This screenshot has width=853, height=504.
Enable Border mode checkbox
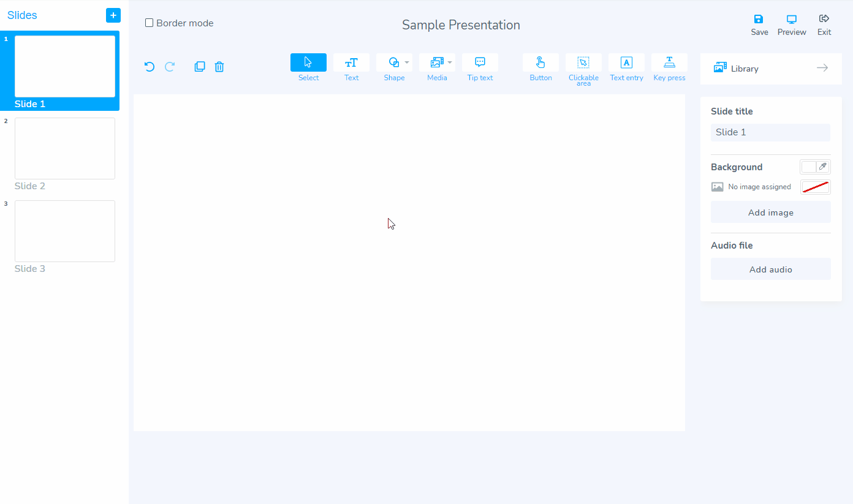coord(149,23)
